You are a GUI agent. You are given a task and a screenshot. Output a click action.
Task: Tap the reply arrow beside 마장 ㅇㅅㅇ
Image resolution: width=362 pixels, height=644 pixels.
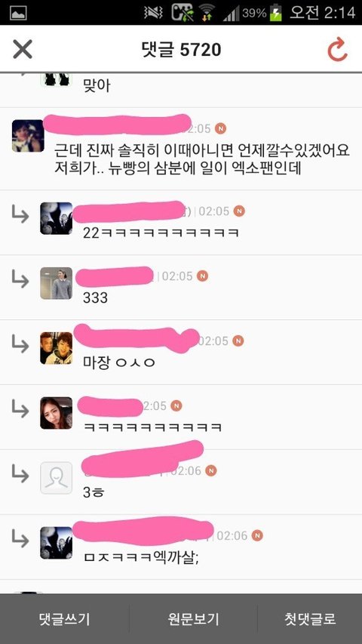[x=20, y=344]
